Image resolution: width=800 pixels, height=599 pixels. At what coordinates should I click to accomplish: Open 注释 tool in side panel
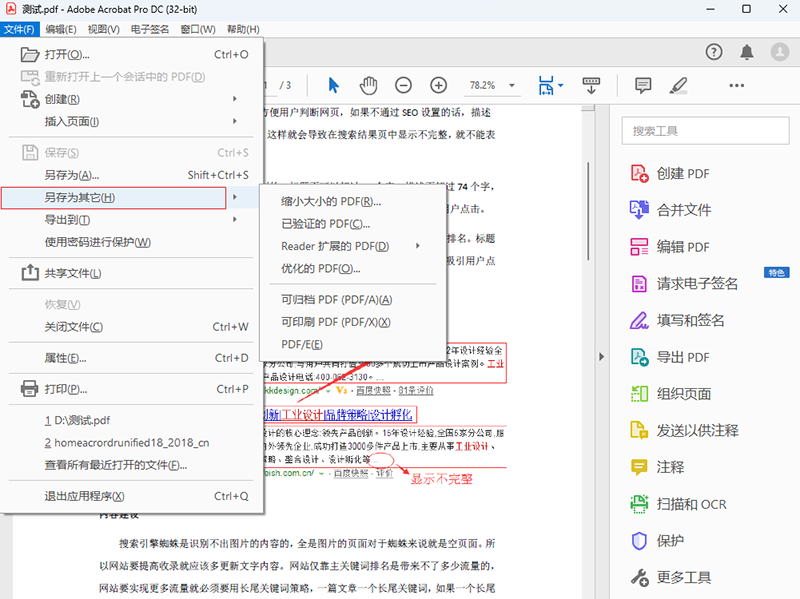coord(657,467)
